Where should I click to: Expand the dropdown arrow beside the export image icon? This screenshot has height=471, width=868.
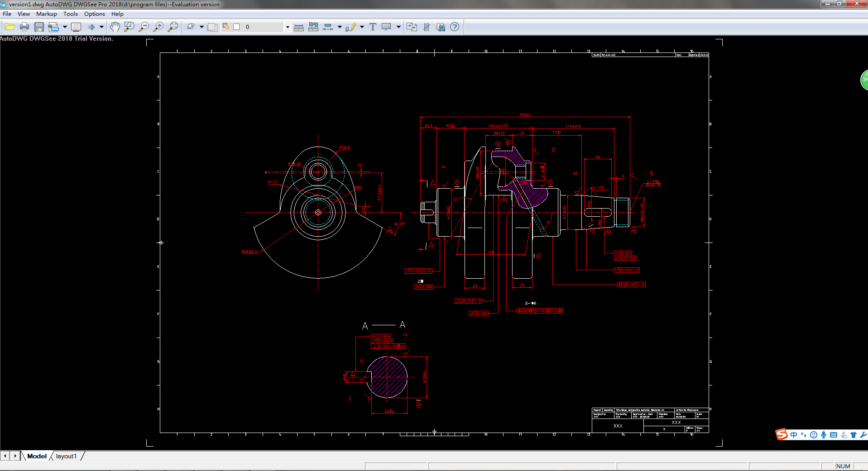coord(65,27)
